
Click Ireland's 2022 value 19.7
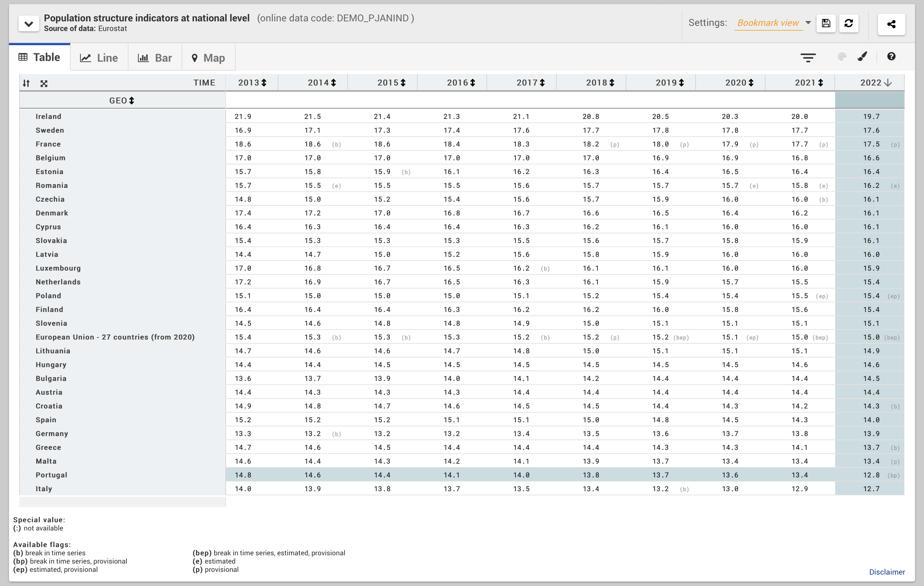click(x=871, y=117)
